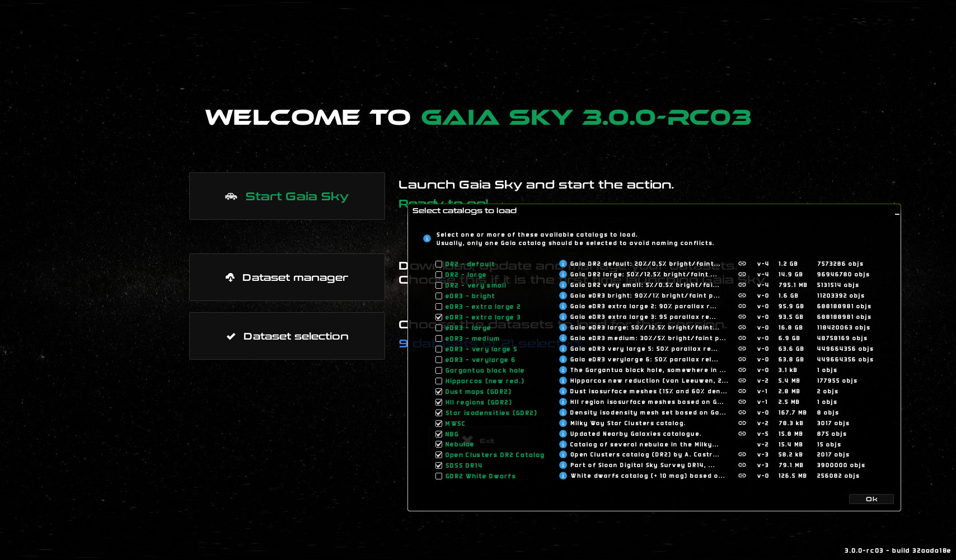The width and height of the screenshot is (956, 560).
Task: Open link icon for NBG catalog
Action: coord(742,434)
